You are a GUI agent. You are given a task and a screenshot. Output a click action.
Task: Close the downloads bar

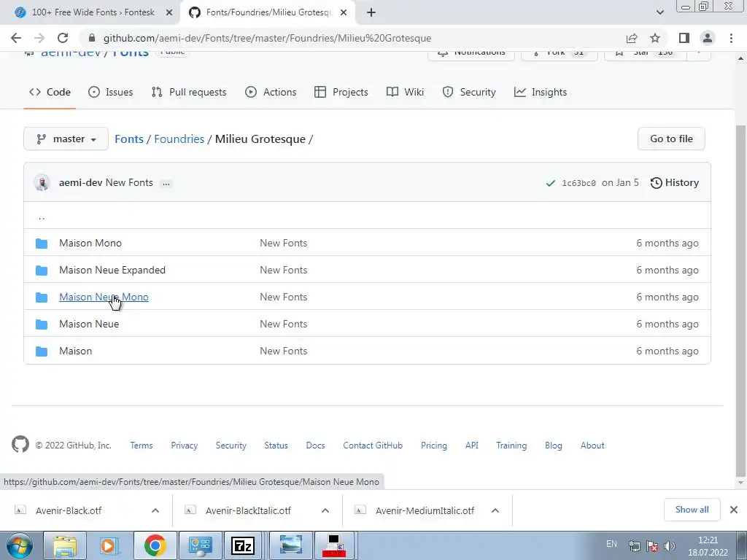point(734,510)
